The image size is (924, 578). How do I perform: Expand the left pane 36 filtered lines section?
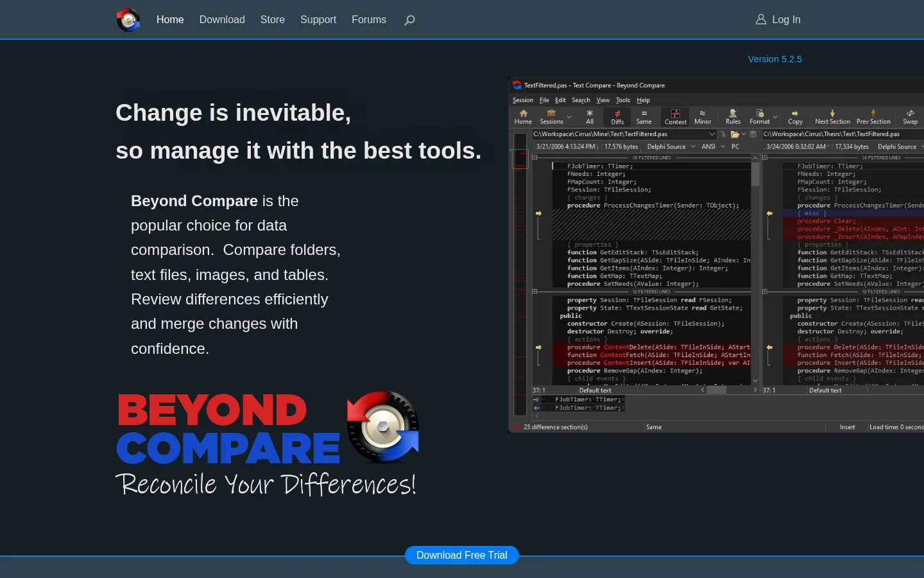pos(535,157)
